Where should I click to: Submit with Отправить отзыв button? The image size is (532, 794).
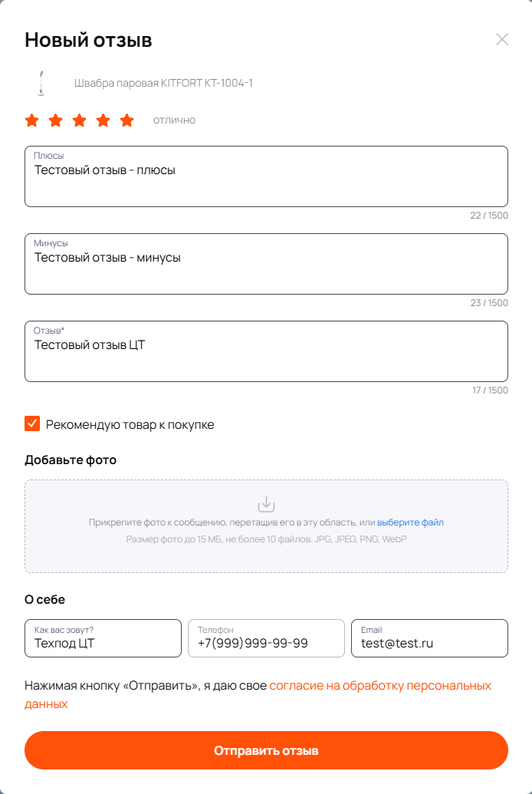tap(266, 750)
